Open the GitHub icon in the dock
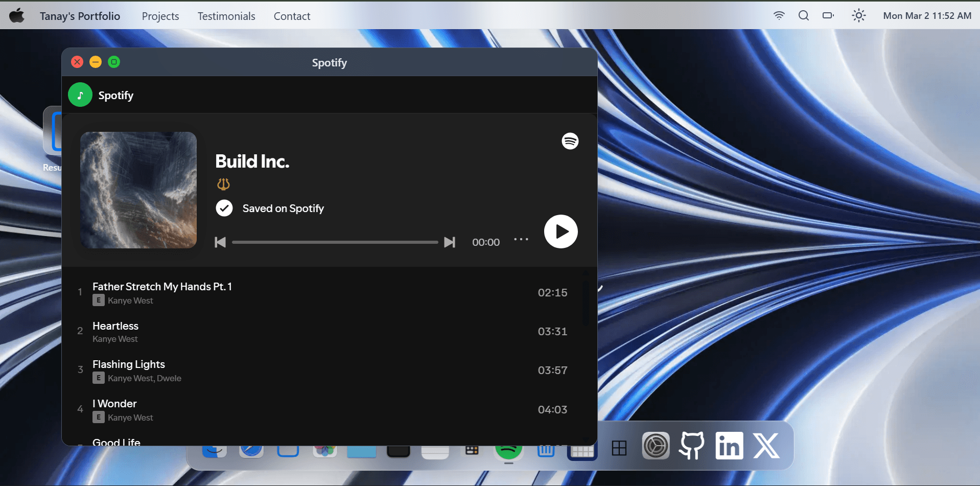The height and width of the screenshot is (486, 980). pyautogui.click(x=692, y=445)
